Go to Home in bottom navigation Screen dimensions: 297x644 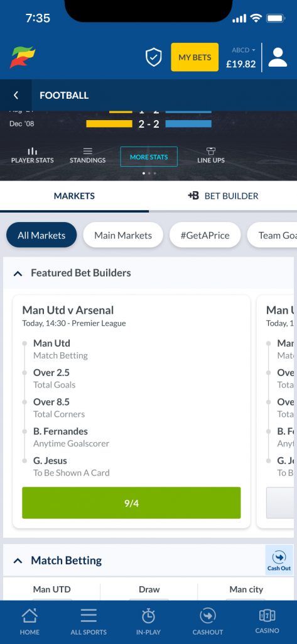pos(30,622)
